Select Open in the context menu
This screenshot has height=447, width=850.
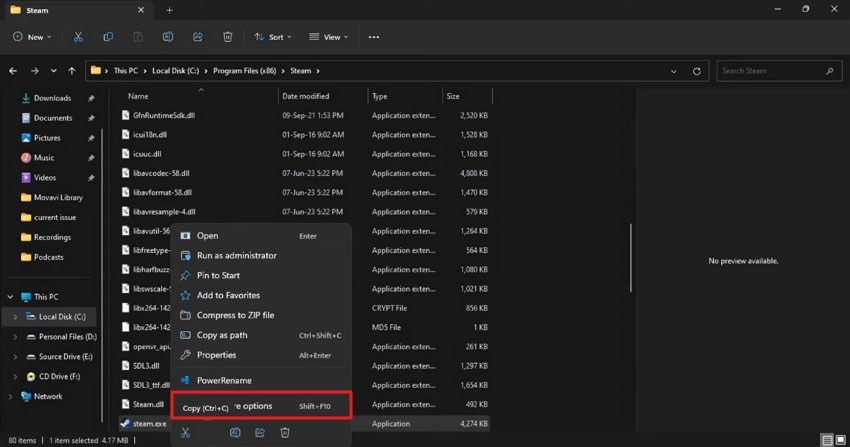pyautogui.click(x=261, y=236)
